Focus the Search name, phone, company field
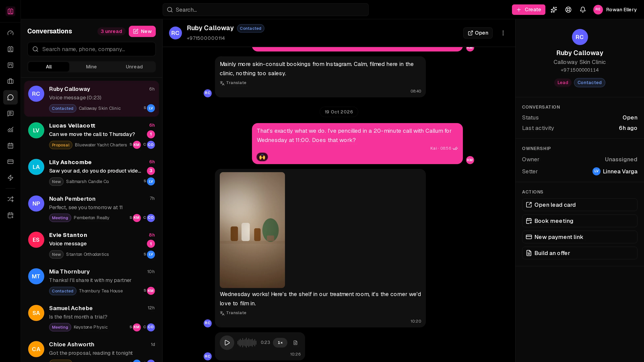 (x=92, y=49)
